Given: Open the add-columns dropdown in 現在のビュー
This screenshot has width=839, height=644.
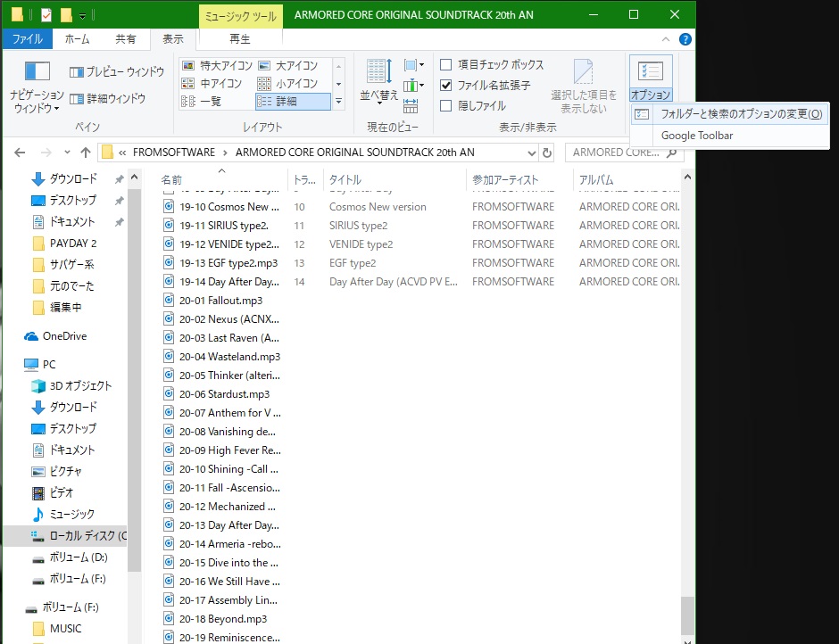Looking at the screenshot, I should (x=413, y=85).
